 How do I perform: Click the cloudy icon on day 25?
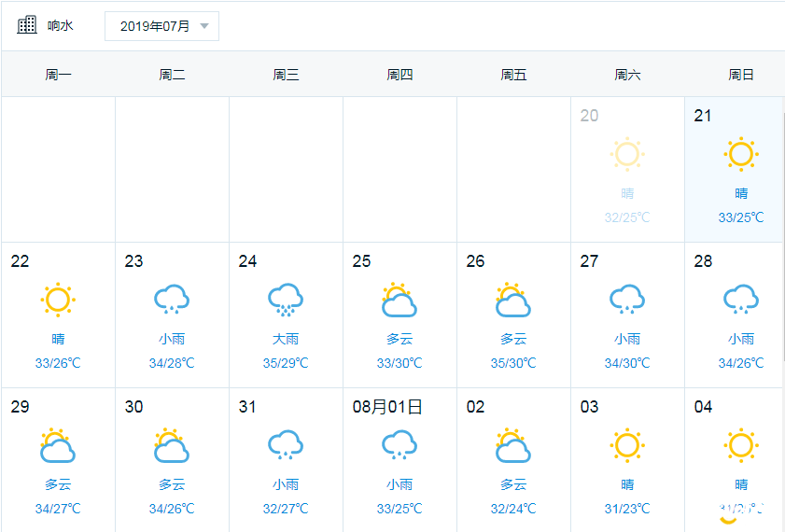click(400, 300)
